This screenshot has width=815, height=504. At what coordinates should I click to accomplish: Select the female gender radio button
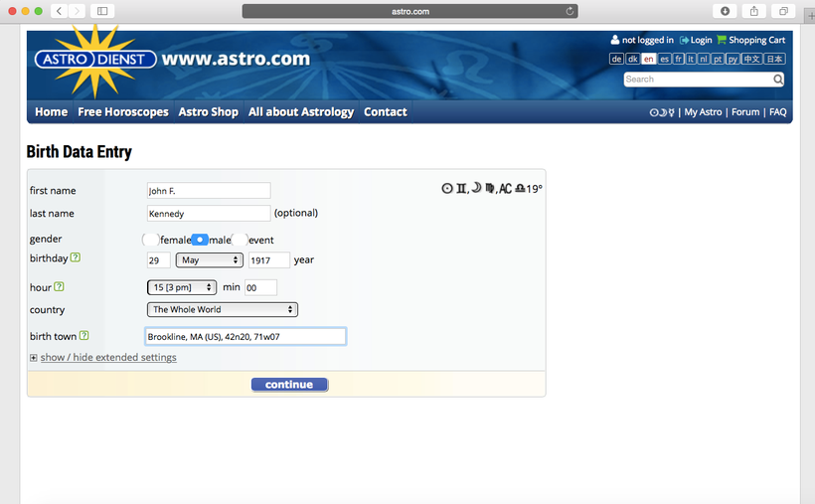[150, 240]
